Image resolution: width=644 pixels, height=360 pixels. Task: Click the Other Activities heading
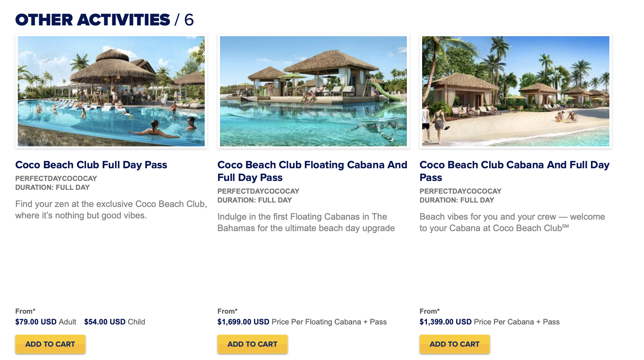tap(92, 20)
